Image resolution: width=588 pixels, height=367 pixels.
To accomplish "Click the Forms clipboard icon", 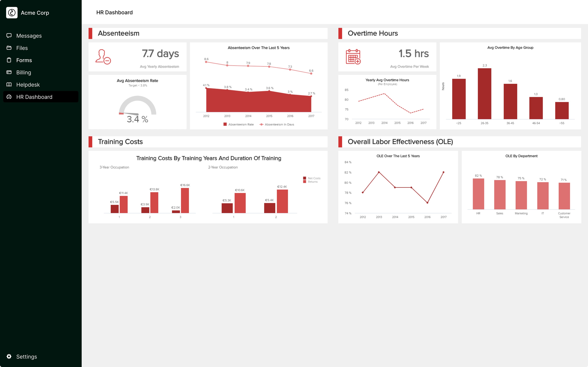I will [x=9, y=60].
